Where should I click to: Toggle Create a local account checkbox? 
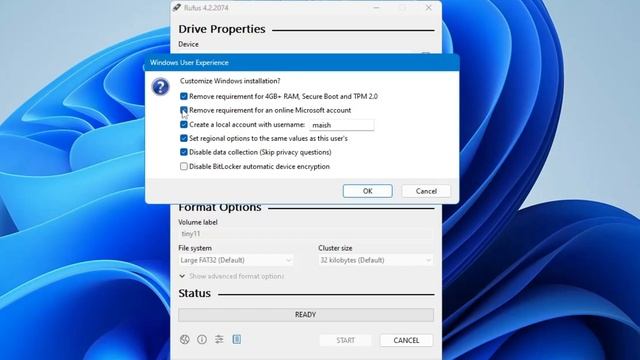[x=184, y=124]
